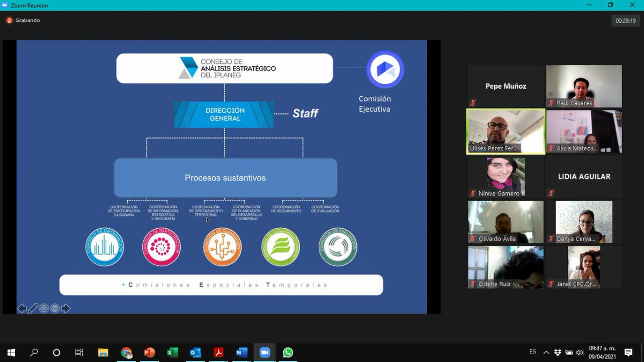This screenshot has width=644, height=362.
Task: Switch to Outlook on the taskbar
Action: [195, 352]
